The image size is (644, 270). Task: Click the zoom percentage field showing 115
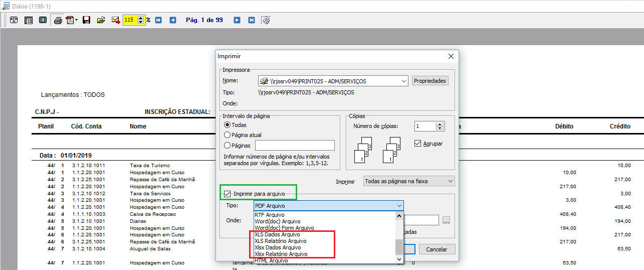(130, 20)
